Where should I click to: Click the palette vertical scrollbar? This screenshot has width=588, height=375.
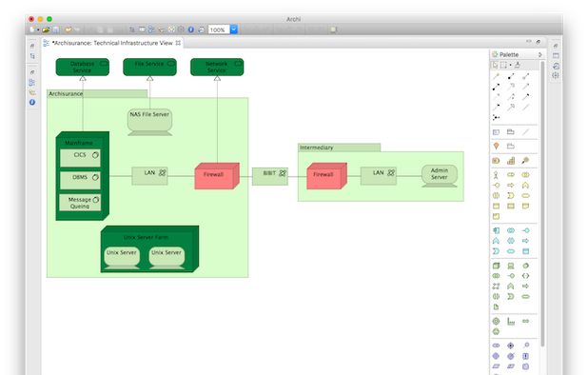tap(542, 204)
